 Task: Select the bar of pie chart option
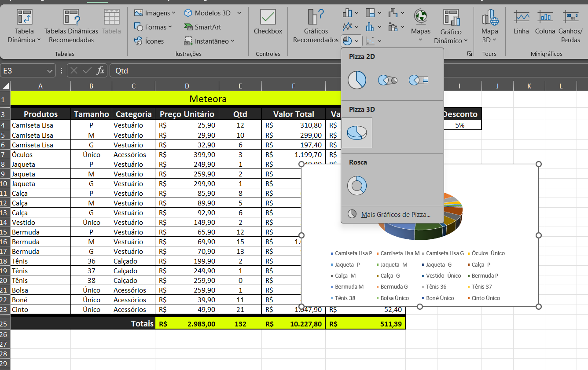click(418, 80)
